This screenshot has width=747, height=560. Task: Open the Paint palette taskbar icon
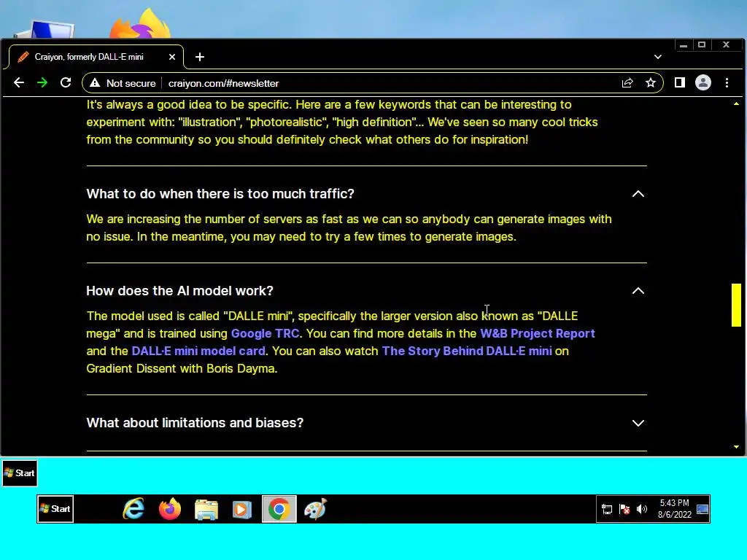(x=315, y=509)
